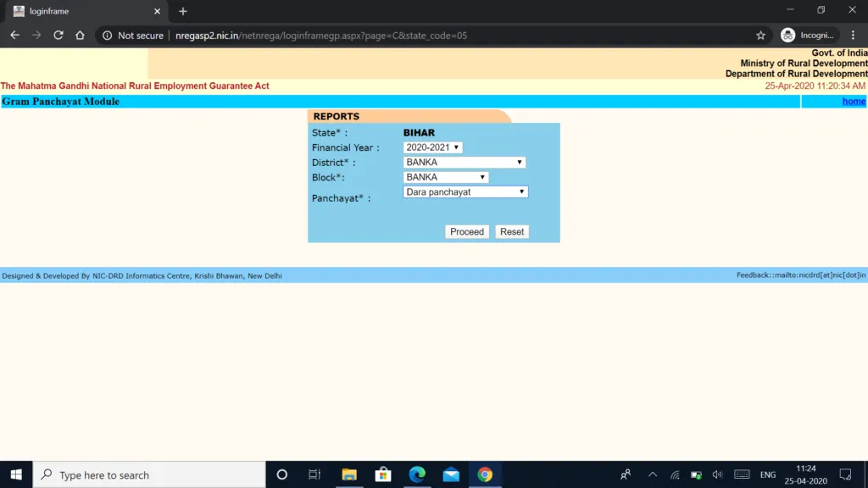Open Chrome's three-dot menu

coord(854,36)
